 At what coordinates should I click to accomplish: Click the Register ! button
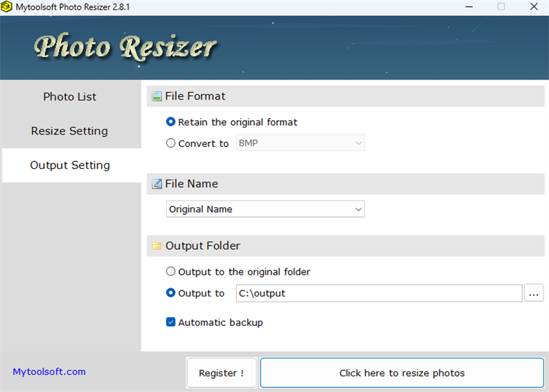click(222, 373)
